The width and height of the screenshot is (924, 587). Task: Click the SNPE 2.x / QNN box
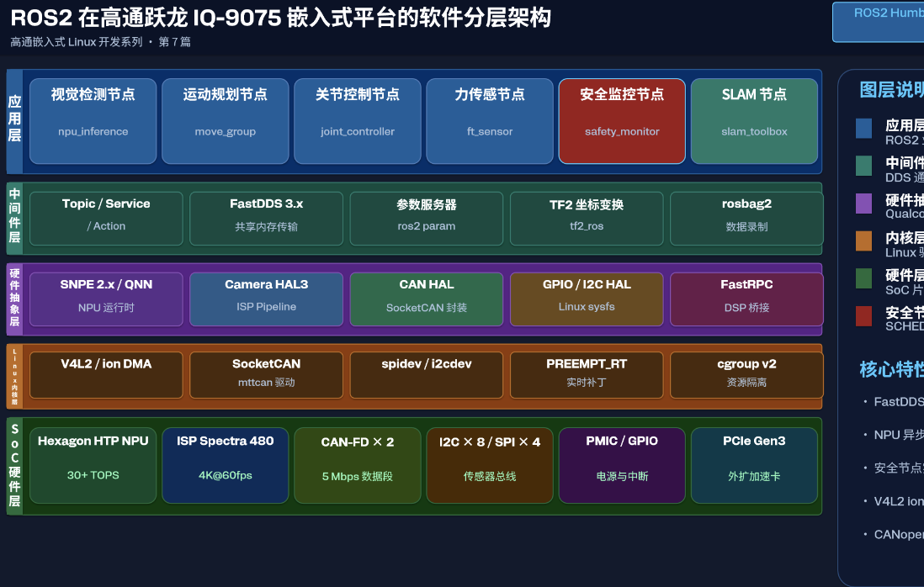(106, 299)
